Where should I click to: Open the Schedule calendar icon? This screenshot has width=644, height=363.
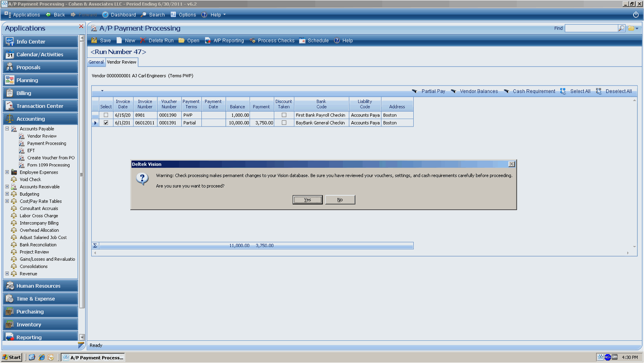click(x=302, y=41)
